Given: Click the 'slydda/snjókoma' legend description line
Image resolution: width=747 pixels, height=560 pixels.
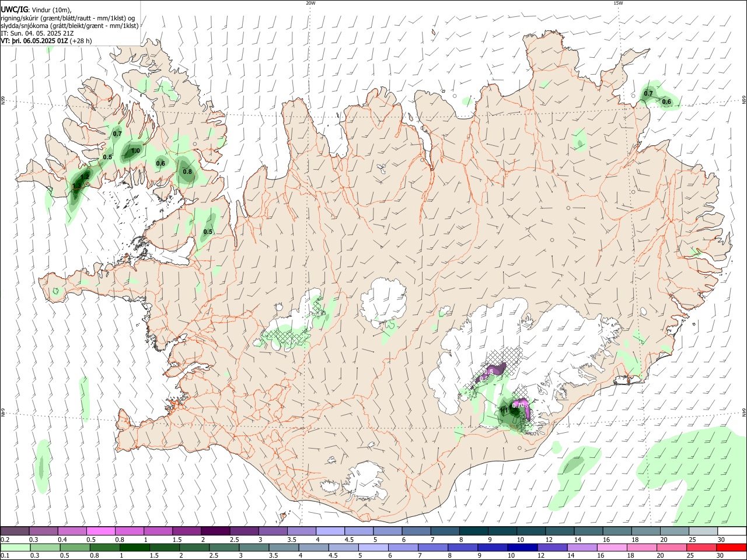Looking at the screenshot, I should tap(69, 26).
